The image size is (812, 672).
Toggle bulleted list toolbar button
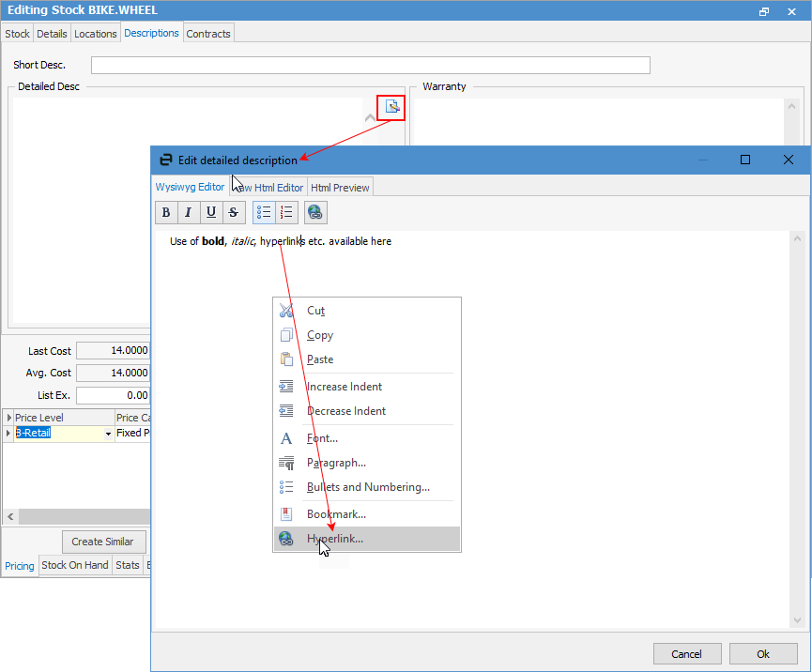tap(264, 212)
